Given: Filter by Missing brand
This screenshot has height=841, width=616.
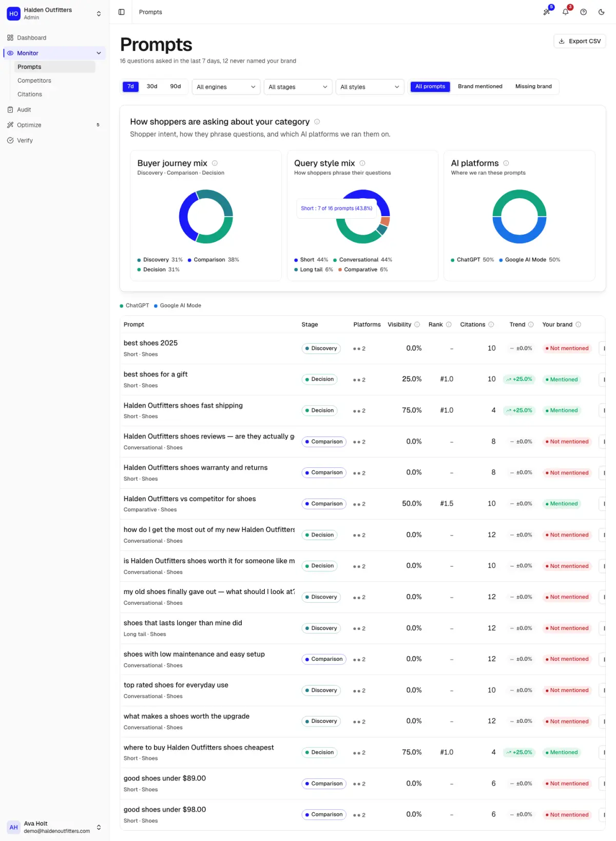Looking at the screenshot, I should click(533, 86).
